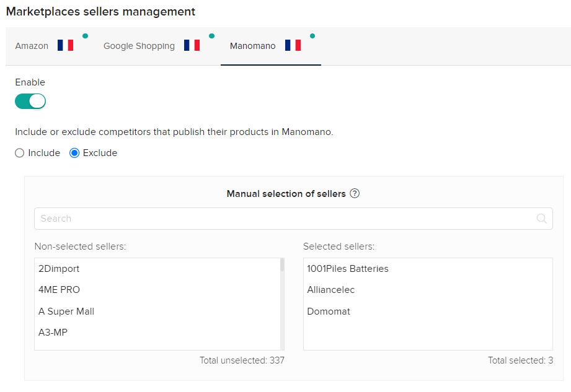Click the French flag on Google Shopping tab

[x=192, y=45]
